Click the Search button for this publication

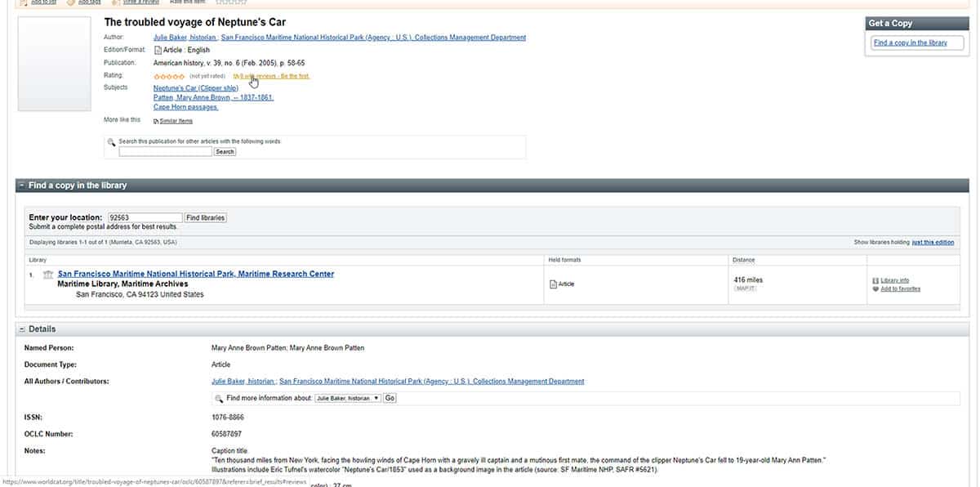(x=225, y=151)
